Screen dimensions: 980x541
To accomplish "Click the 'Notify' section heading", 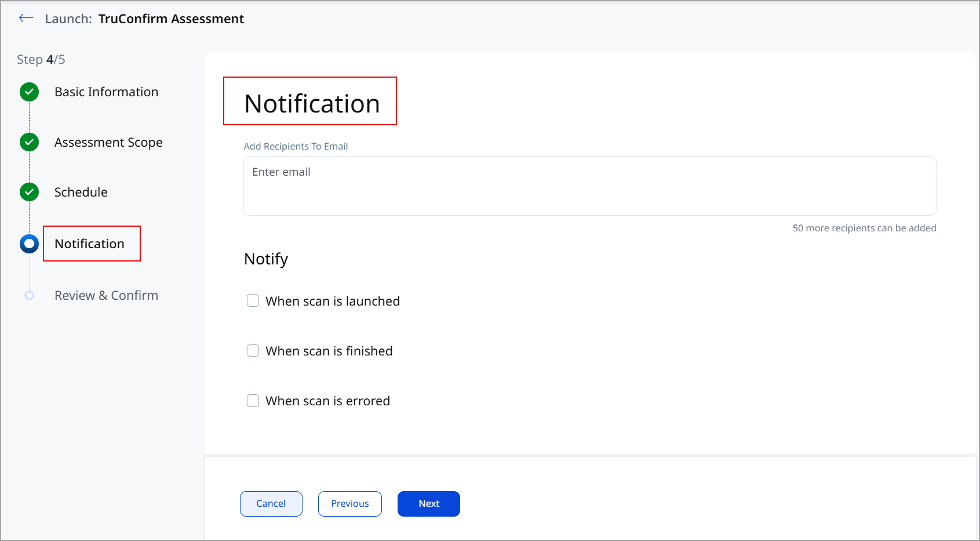I will point(266,259).
